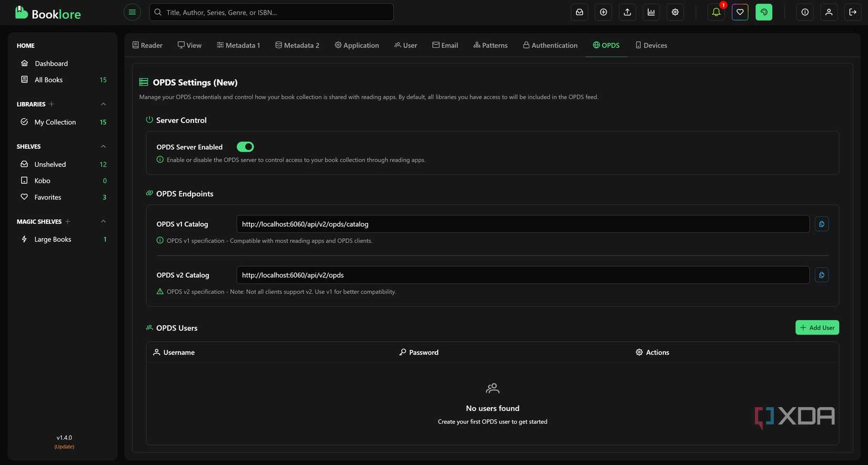Switch to the Authentication tab

tap(550, 45)
